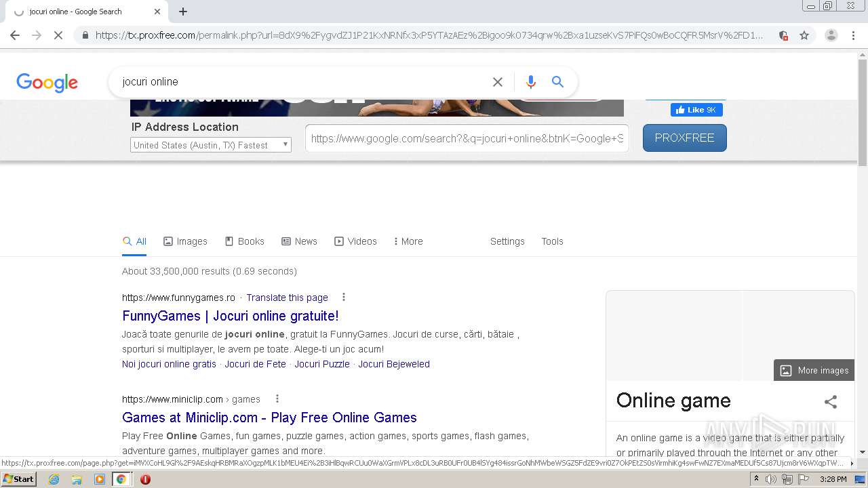The height and width of the screenshot is (488, 868).
Task: Open media player from taskbar
Action: 100,479
